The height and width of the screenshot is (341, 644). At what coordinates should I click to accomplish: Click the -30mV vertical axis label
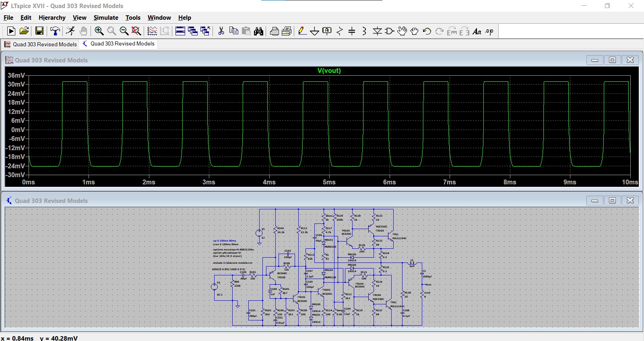15,175
